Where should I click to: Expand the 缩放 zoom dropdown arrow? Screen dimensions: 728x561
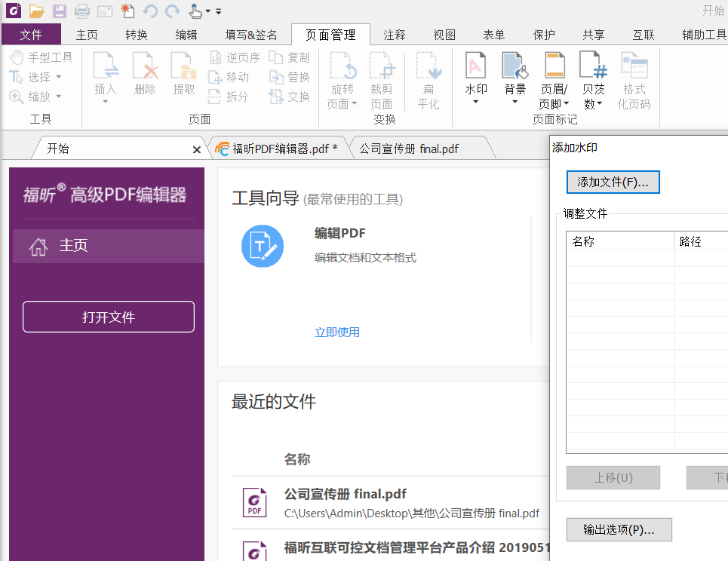point(59,96)
